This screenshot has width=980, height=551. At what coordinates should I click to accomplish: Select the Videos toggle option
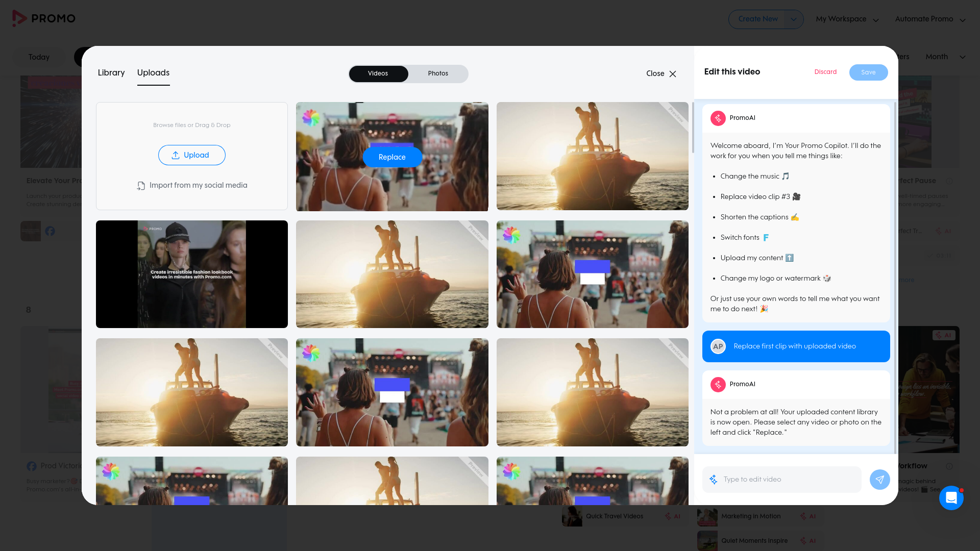tap(378, 74)
